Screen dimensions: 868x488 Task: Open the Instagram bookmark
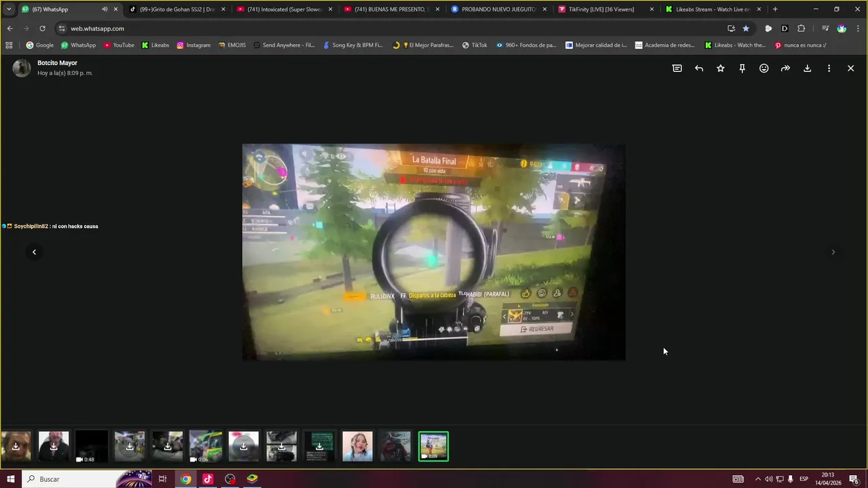click(x=193, y=45)
